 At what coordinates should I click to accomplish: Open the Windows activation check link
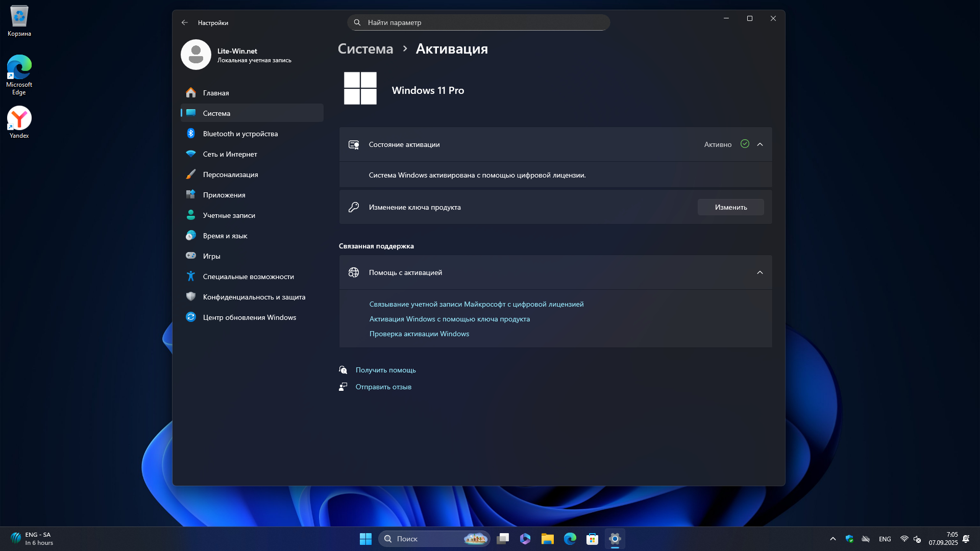[x=419, y=334]
